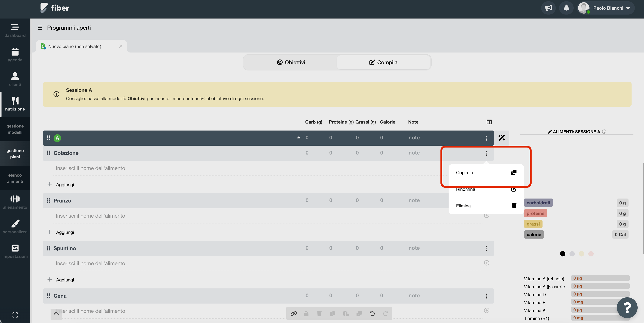
Task: Click the note field in Colazione row
Action: 414,153
